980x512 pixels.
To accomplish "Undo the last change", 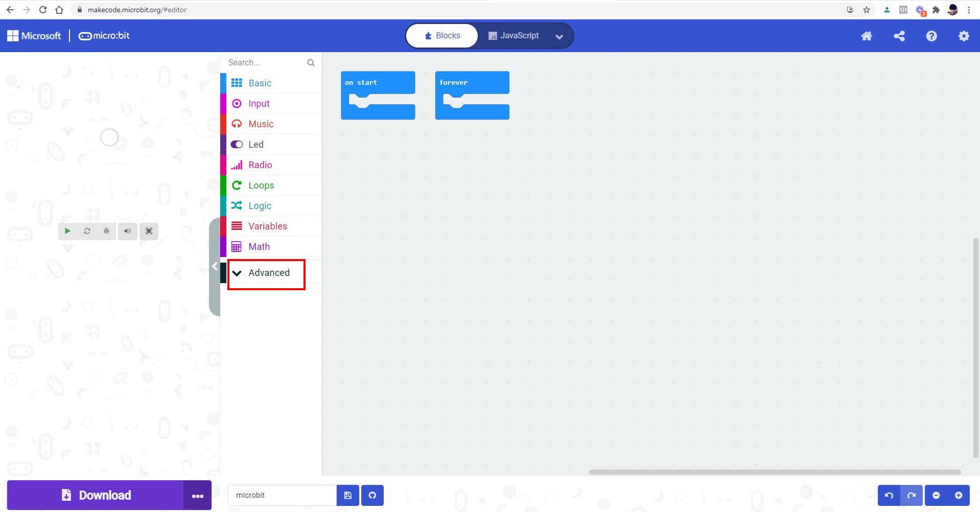I will click(x=889, y=495).
